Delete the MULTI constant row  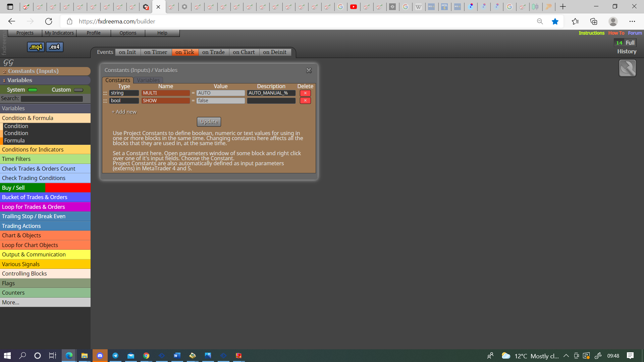coord(305,93)
